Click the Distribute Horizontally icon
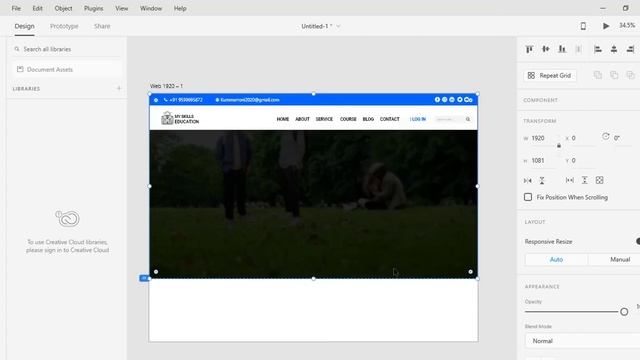 [578, 49]
